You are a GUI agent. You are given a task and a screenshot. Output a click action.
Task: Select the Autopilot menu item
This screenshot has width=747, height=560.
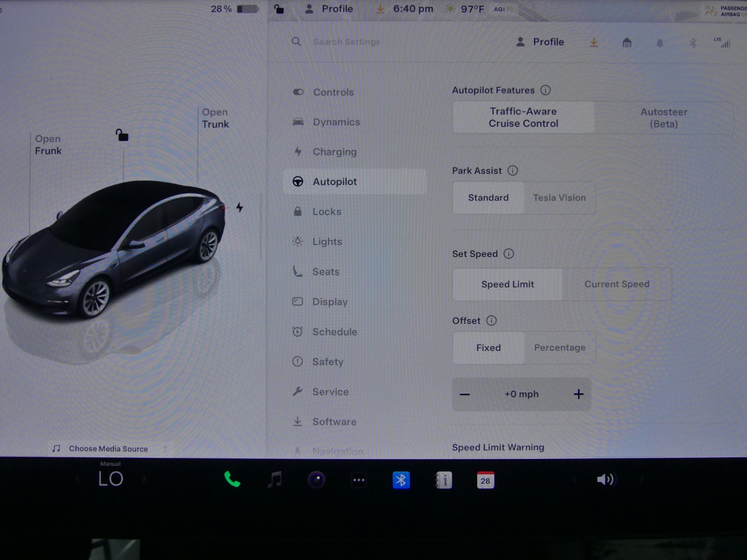[355, 181]
